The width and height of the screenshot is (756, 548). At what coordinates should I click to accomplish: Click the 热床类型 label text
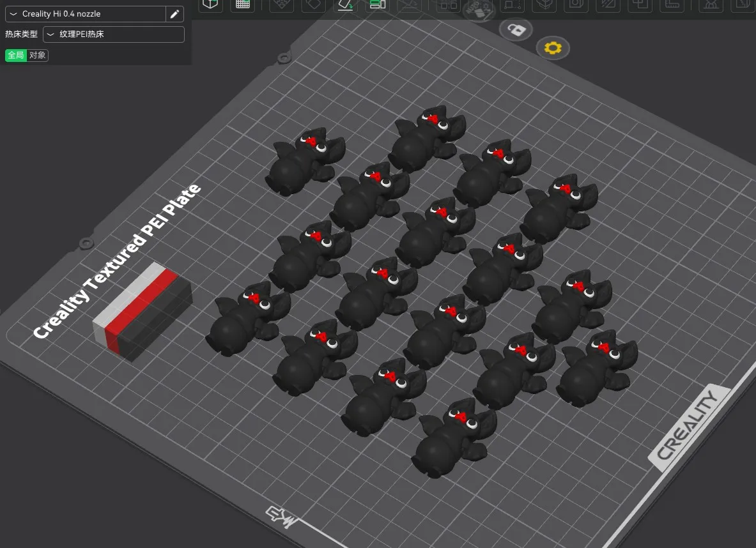tap(21, 34)
